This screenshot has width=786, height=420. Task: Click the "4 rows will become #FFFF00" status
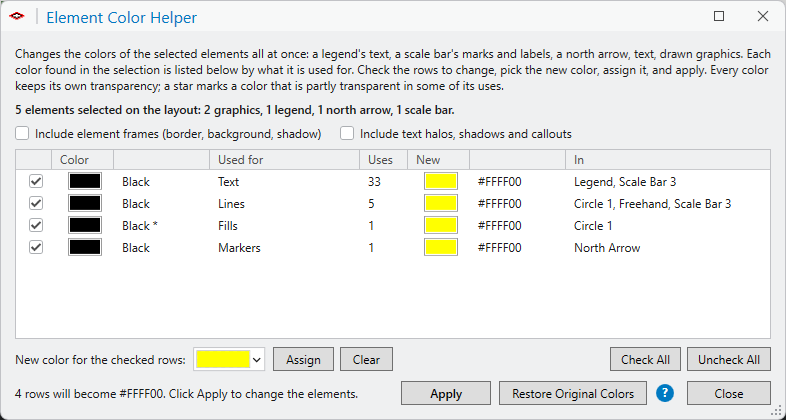click(186, 394)
